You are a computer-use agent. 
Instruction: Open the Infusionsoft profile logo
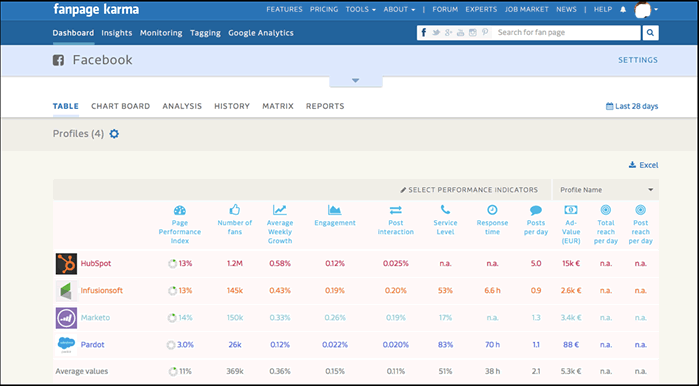pos(66,291)
